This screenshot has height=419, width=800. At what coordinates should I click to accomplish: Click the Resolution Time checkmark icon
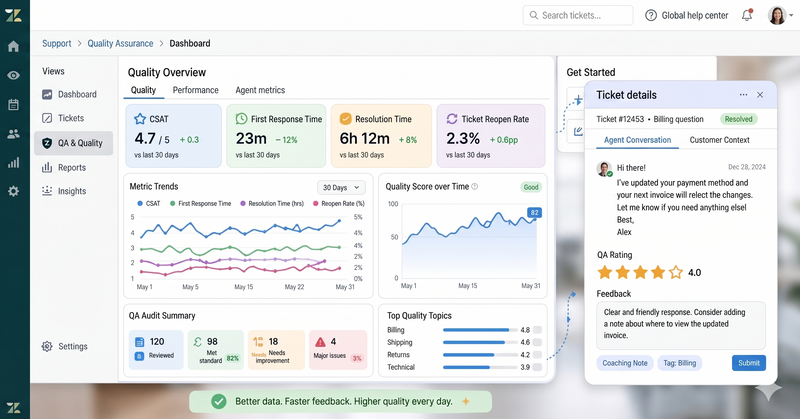point(345,119)
